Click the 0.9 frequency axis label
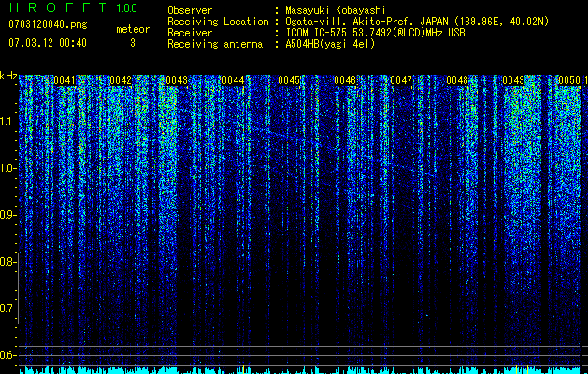The width and height of the screenshot is (588, 374). (x=7, y=215)
